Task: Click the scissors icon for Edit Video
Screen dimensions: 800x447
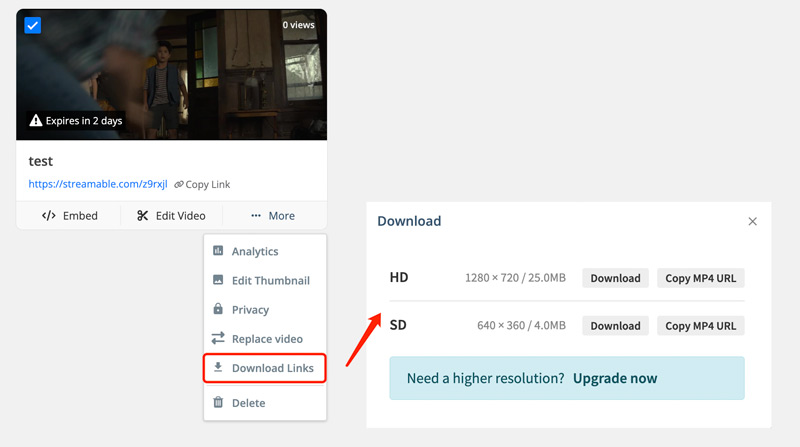Action: pyautogui.click(x=143, y=216)
